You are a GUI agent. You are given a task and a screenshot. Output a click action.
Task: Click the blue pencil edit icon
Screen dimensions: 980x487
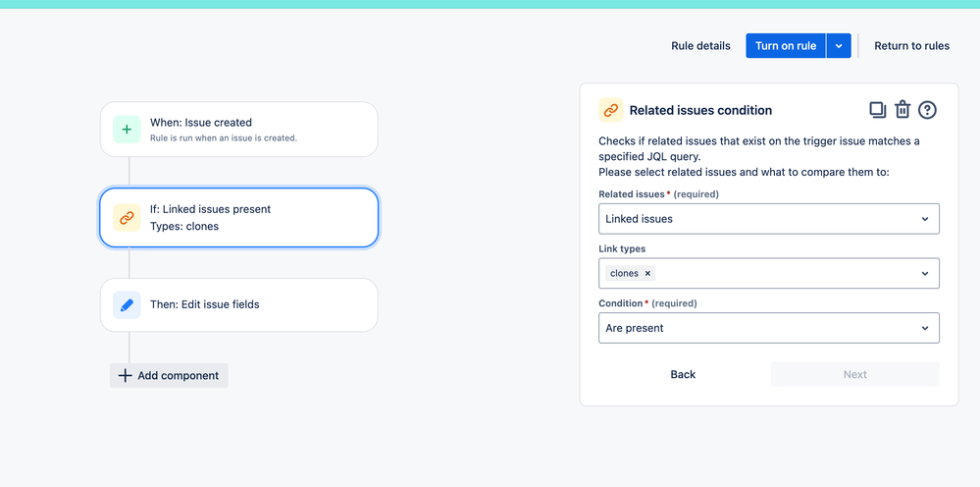127,305
